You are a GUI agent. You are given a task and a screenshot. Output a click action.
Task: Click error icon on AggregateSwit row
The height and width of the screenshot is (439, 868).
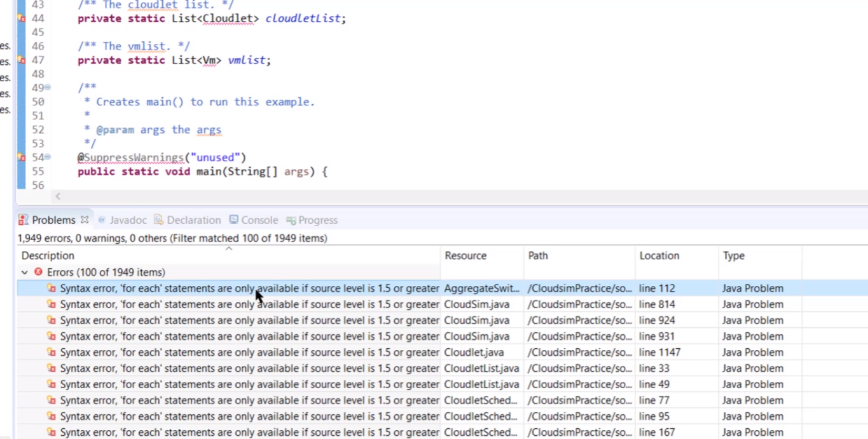53,288
